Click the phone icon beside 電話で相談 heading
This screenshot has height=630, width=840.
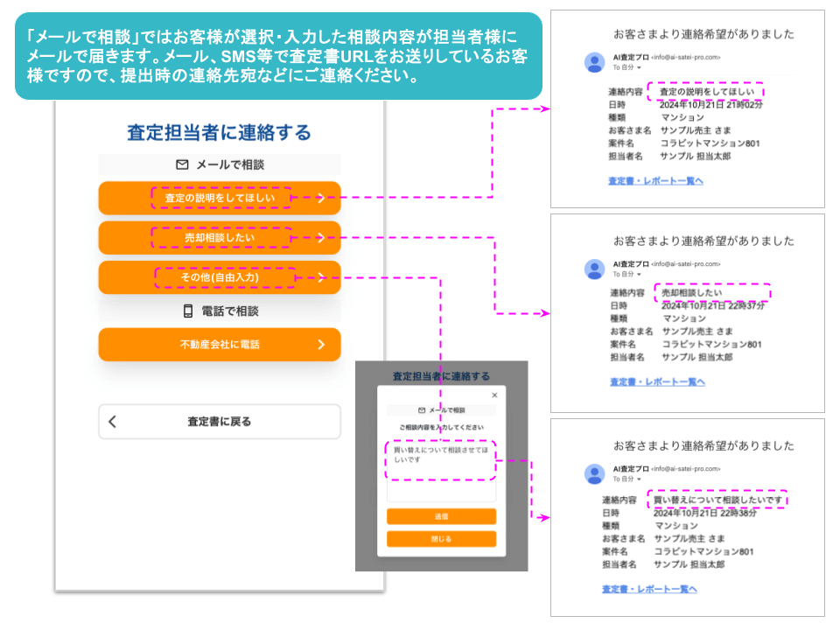point(187,311)
